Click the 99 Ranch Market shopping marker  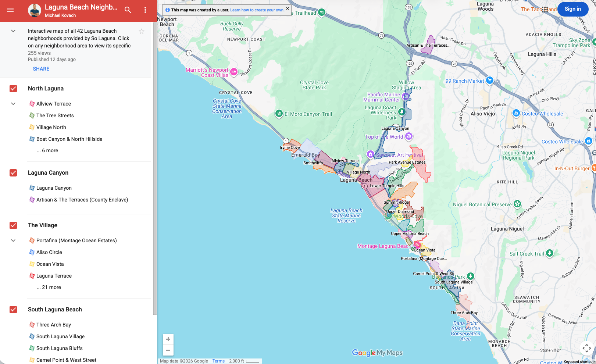tap(489, 80)
